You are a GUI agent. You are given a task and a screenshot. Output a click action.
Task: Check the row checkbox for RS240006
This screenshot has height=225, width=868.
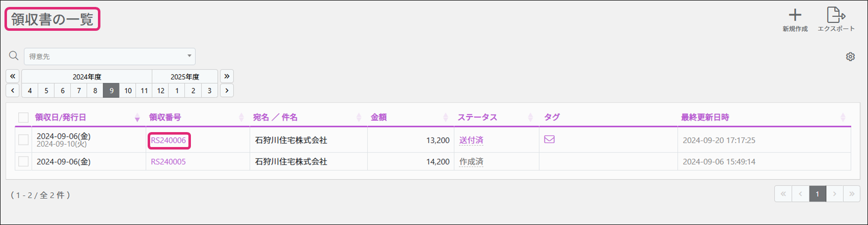click(23, 140)
